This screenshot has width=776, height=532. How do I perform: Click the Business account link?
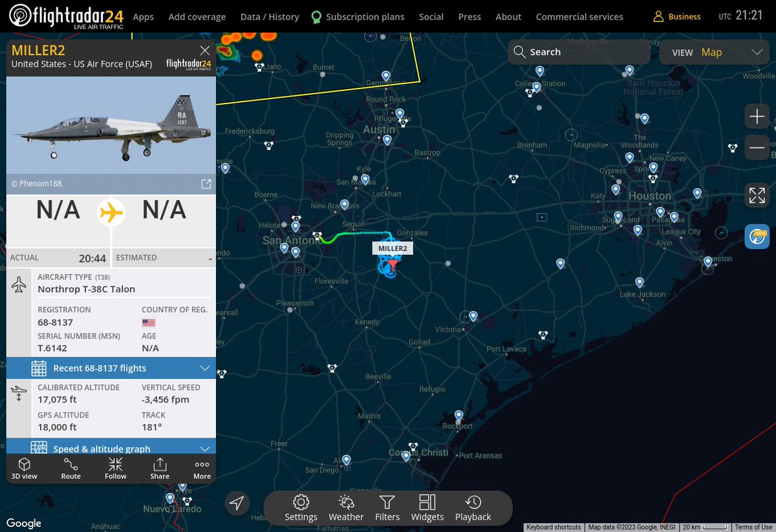pos(676,17)
